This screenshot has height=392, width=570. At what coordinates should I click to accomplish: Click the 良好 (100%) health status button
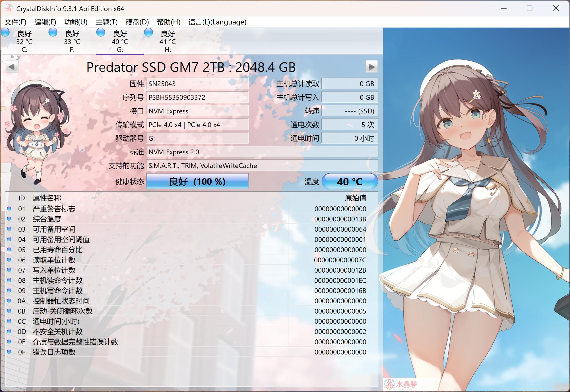pos(197,181)
